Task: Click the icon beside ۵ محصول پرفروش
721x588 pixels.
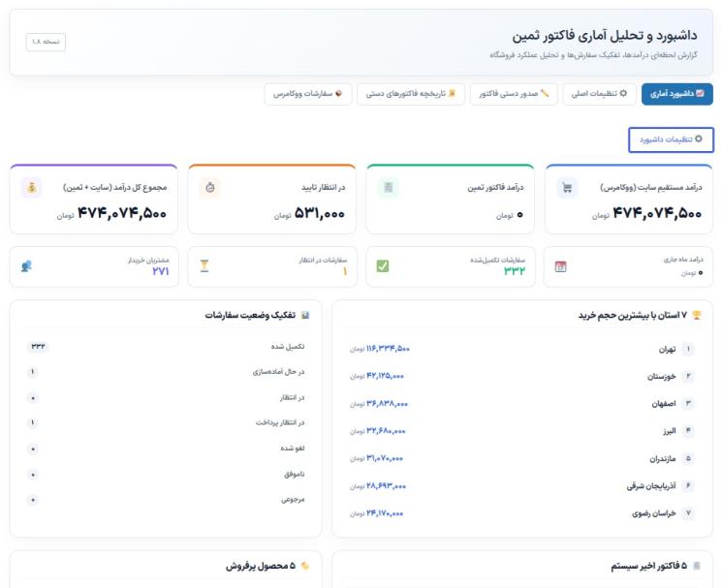Action: pyautogui.click(x=305, y=566)
